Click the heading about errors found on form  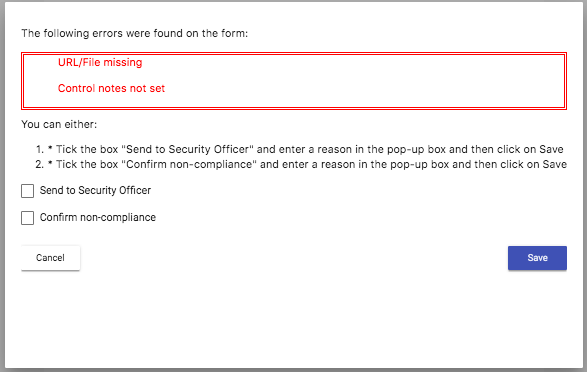pos(134,33)
